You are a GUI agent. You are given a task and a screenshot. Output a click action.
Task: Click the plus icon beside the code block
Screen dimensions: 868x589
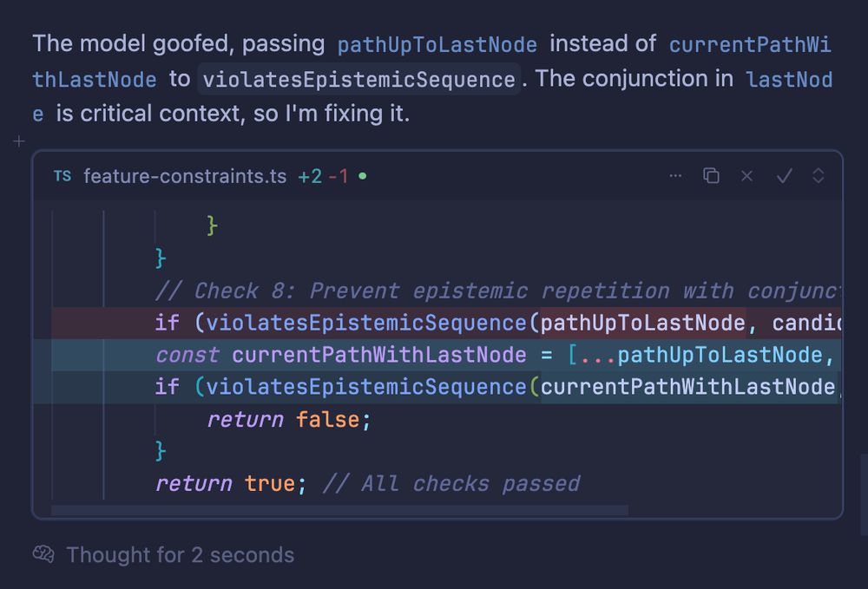coord(19,141)
